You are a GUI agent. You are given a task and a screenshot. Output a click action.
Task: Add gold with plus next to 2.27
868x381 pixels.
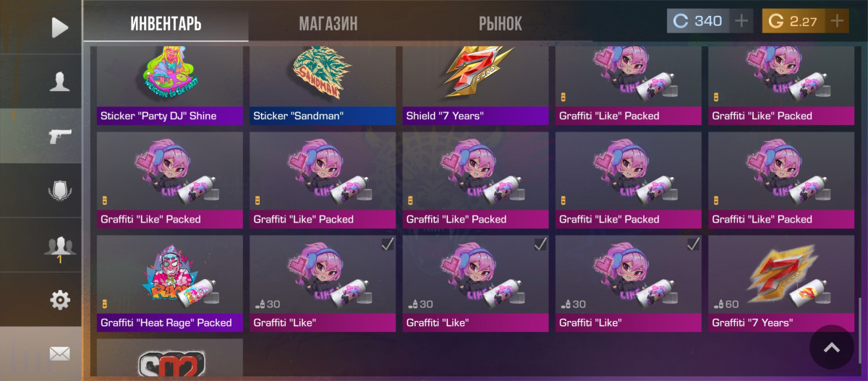(x=837, y=21)
